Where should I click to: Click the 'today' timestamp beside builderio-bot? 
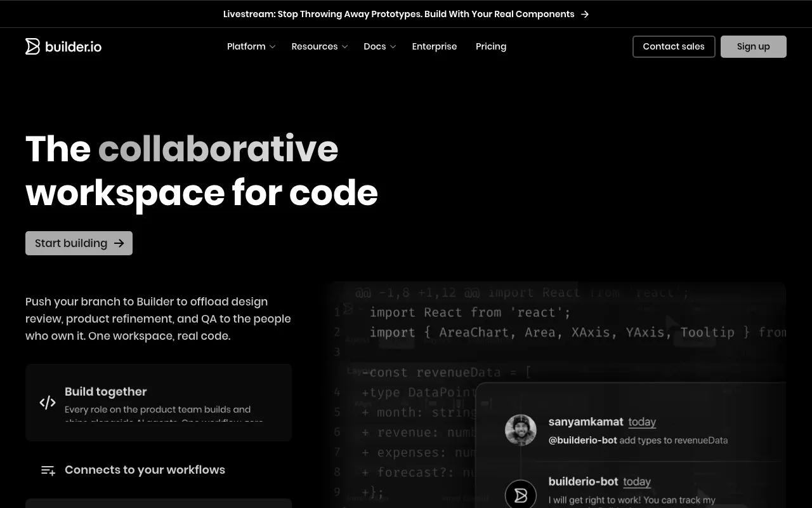click(637, 481)
